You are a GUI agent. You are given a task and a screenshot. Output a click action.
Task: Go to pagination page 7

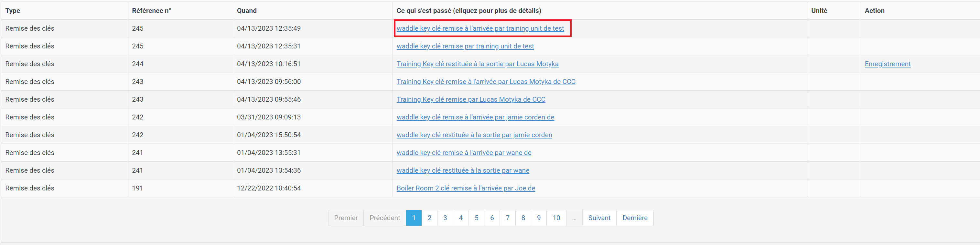(508, 218)
